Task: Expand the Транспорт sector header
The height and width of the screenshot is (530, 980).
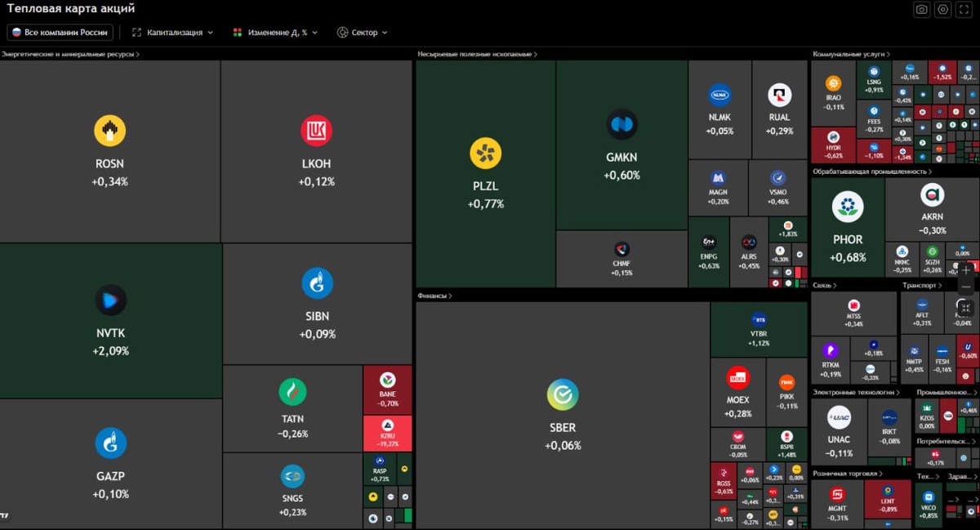Action: 922,286
